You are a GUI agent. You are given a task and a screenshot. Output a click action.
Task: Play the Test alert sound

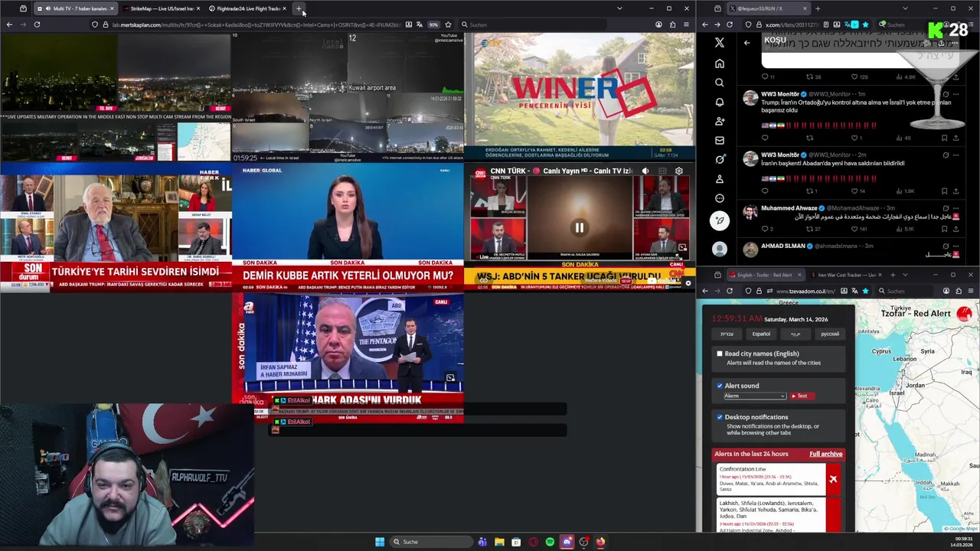click(x=801, y=396)
